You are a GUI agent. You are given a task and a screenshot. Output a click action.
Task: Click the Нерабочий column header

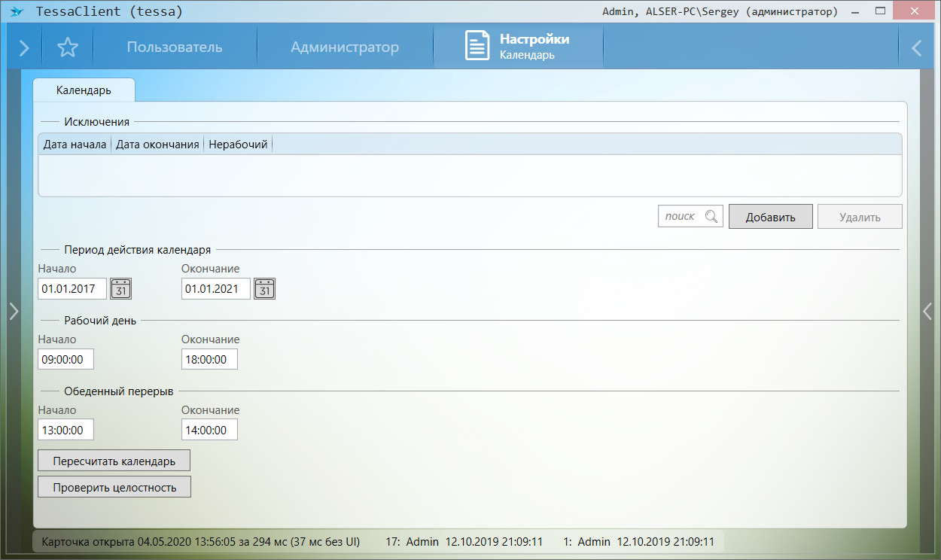238,145
